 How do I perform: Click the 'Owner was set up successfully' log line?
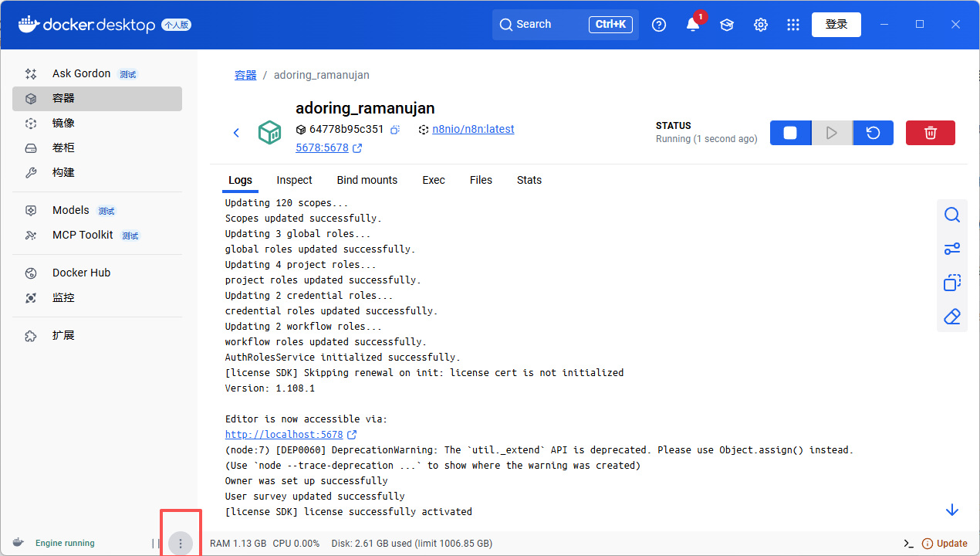tap(306, 481)
